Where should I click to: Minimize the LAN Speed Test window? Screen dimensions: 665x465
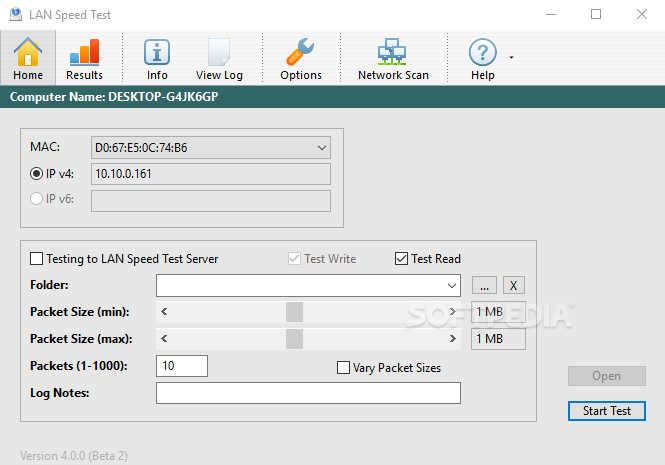point(551,14)
